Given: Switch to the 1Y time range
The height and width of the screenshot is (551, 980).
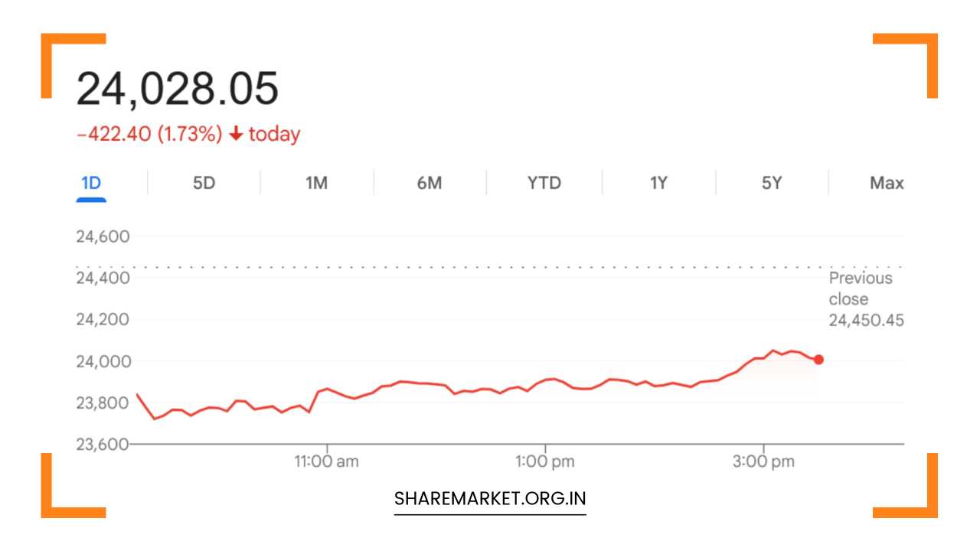Looking at the screenshot, I should tap(657, 183).
